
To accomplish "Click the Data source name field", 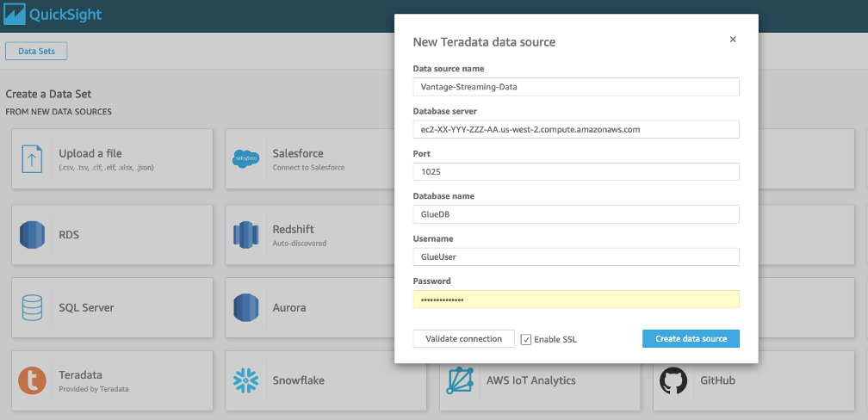I will (x=576, y=87).
